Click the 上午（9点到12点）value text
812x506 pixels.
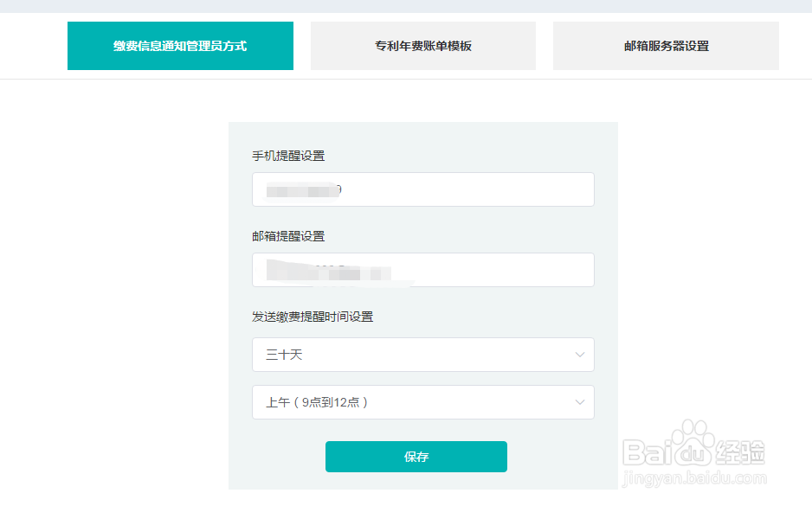[317, 402]
